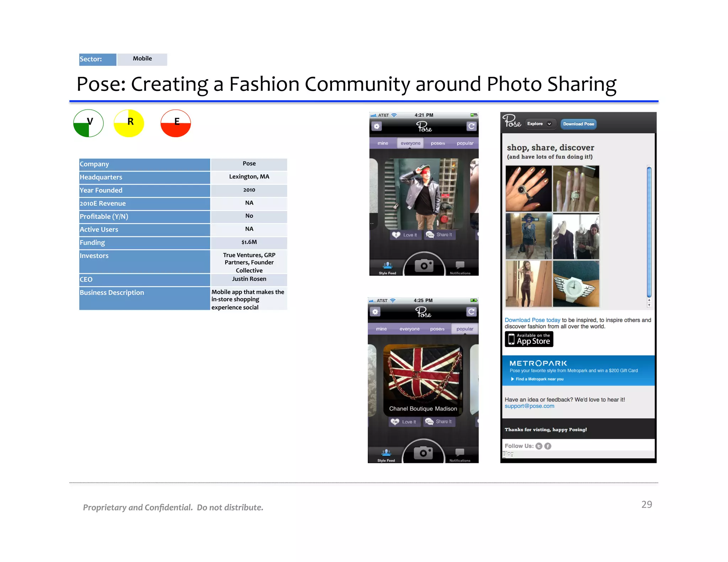Click scrollbar up arrow on website
This screenshot has width=728, height=562.
pos(649,301)
